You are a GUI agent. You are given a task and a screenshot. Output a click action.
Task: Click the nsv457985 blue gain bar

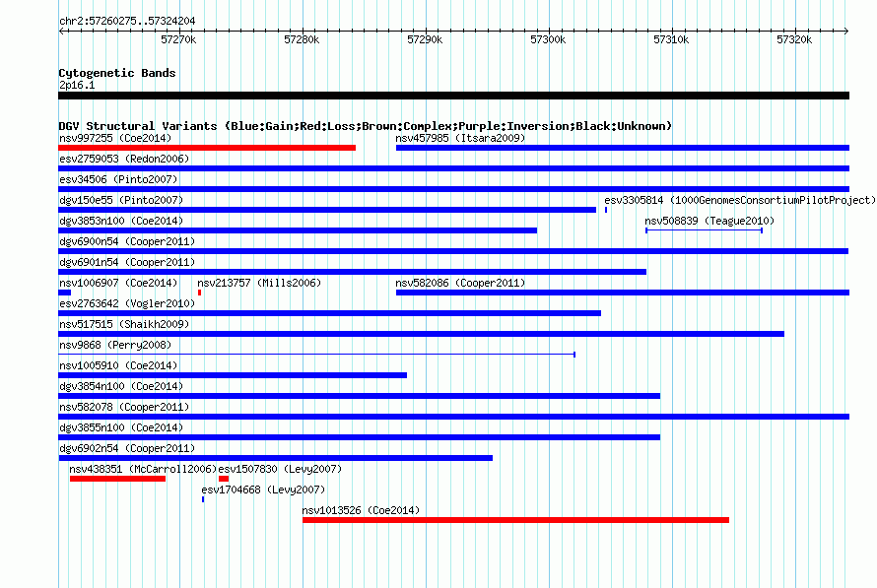pyautogui.click(x=623, y=148)
